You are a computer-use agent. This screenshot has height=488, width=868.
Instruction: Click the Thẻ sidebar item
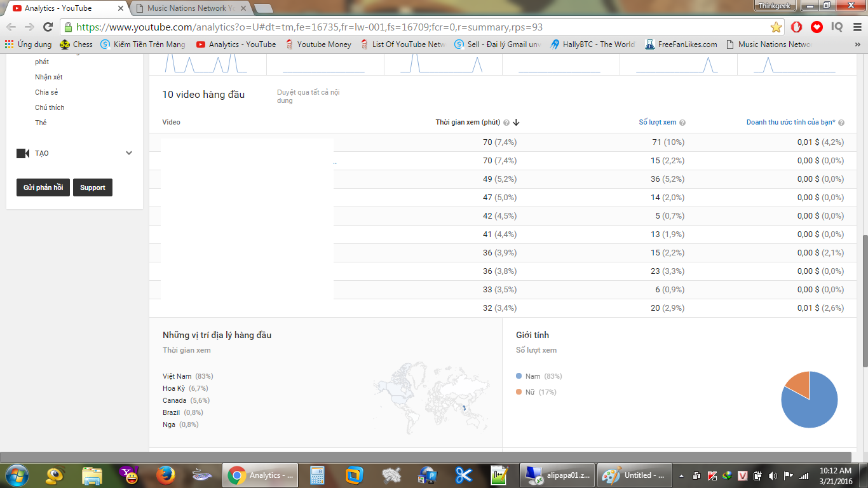[x=41, y=123]
